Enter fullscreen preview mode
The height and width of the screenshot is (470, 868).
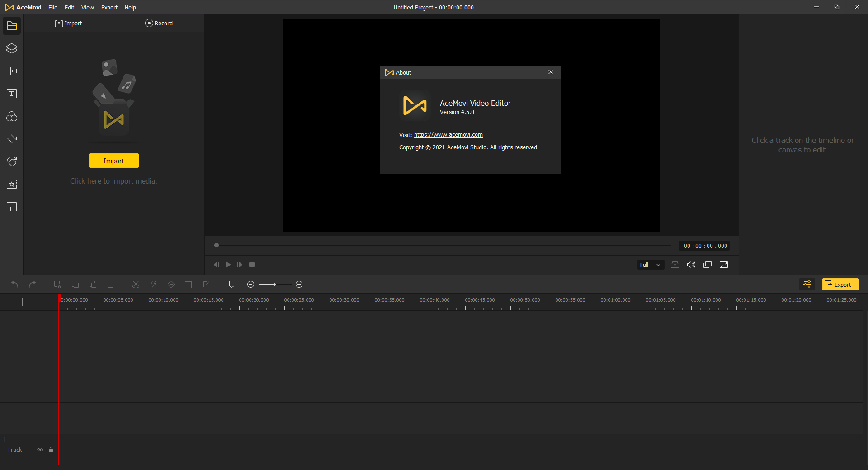point(724,265)
